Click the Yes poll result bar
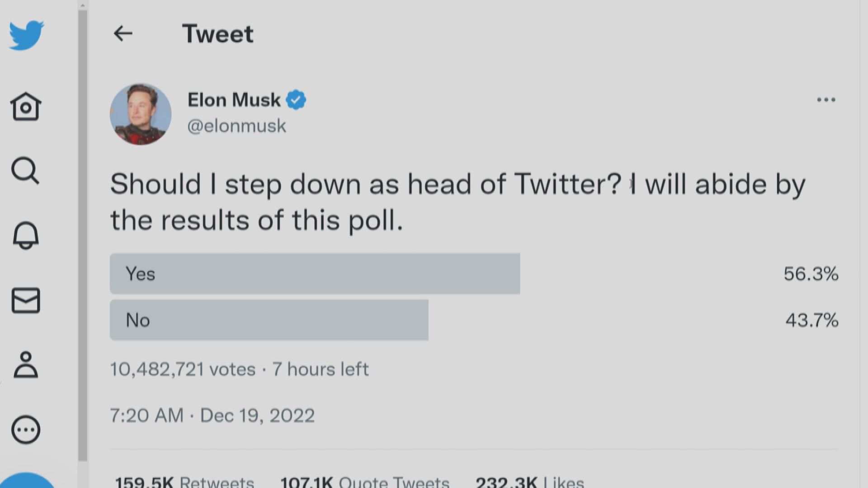Viewport: 868px width, 488px height. pyautogui.click(x=315, y=274)
